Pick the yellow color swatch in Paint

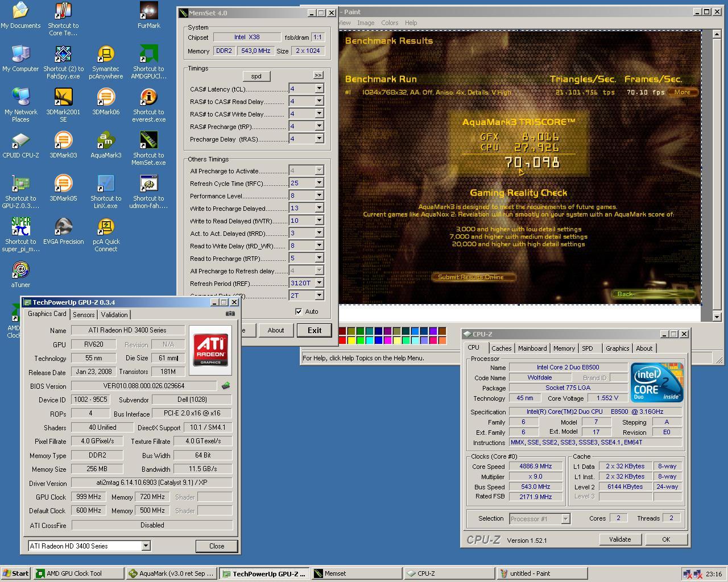pos(351,340)
